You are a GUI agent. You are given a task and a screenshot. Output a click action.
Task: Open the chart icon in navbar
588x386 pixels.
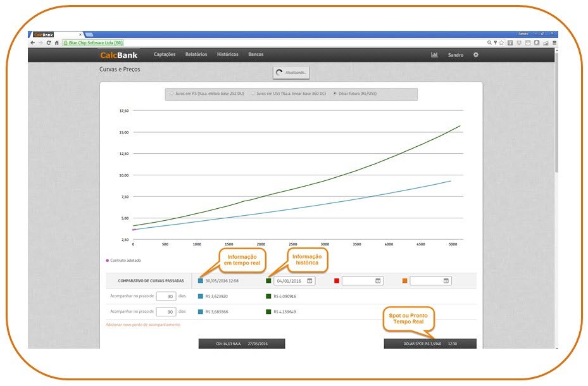click(x=434, y=55)
